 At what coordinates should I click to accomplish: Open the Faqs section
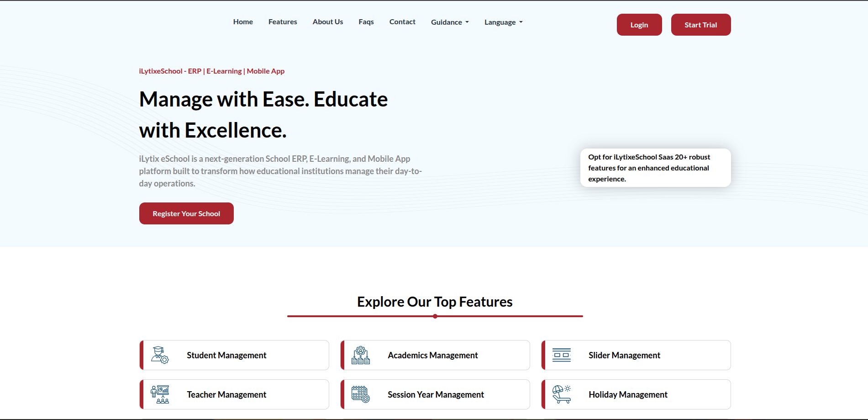(x=366, y=21)
